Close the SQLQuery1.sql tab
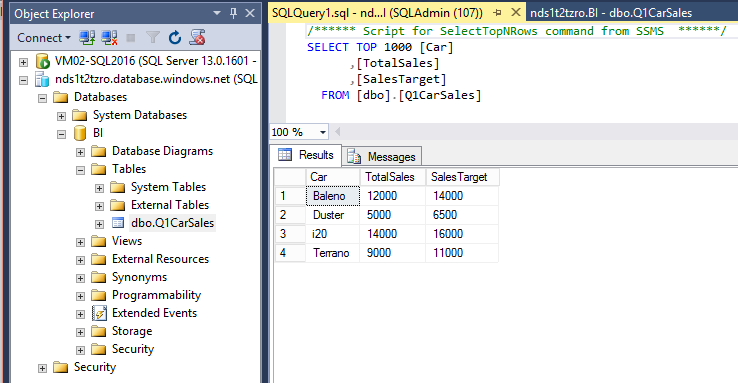Viewport: 738px width, 383px height. [516, 12]
